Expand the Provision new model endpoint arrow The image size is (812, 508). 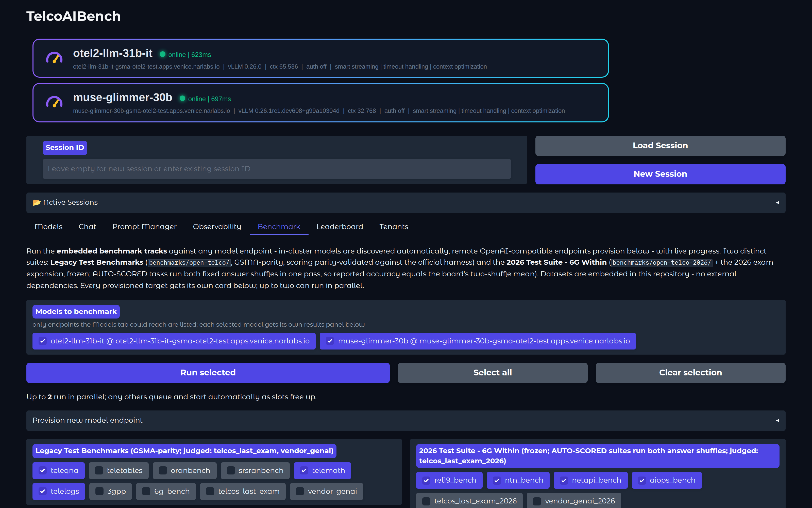tap(777, 420)
